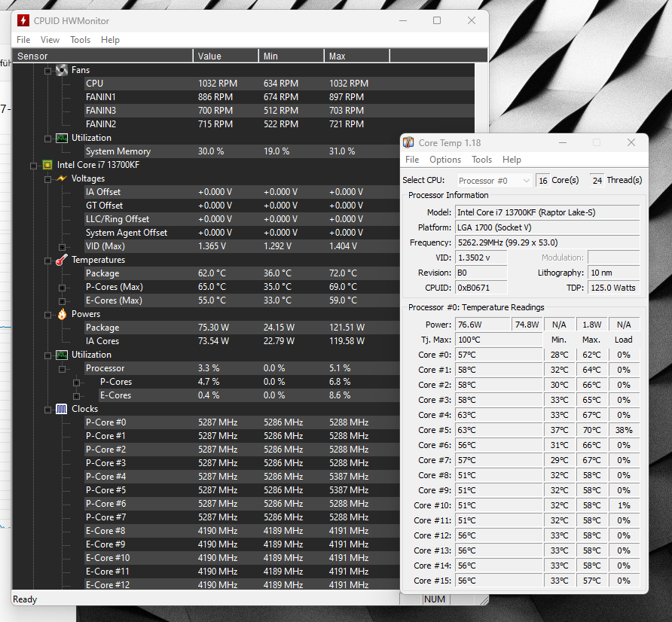Click the Power 76.6W field
672x622 pixels.
(x=483, y=325)
